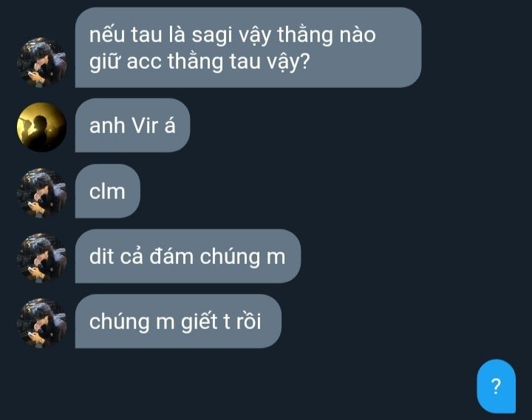532x420 pixels.
Task: Select the avatar beside the 'clm' message
Action: click(41, 193)
